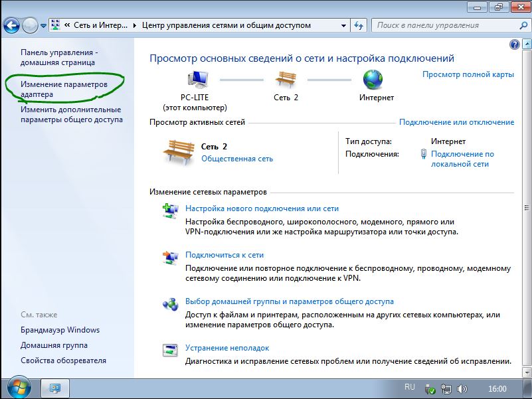
Task: Click the Forward arrow button
Action: coord(30,25)
